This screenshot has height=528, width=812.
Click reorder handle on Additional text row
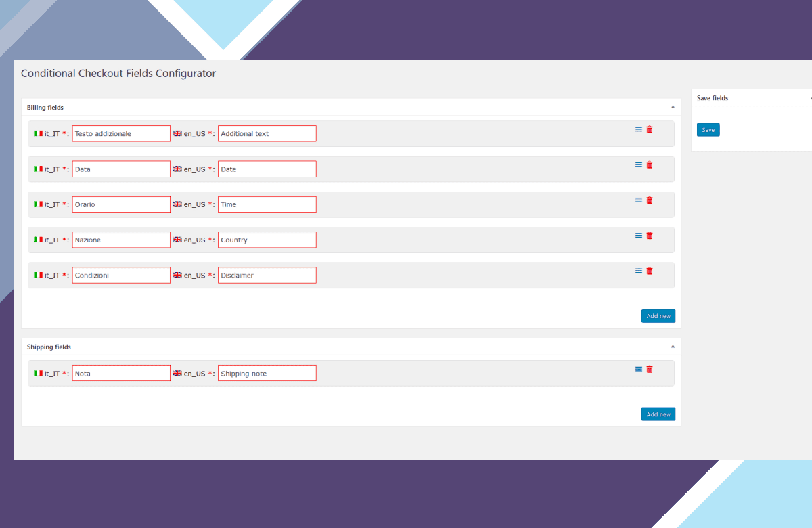[x=639, y=129]
